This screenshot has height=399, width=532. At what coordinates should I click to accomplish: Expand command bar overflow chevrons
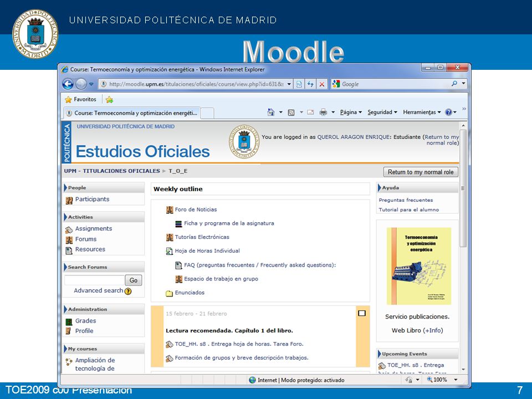(464, 109)
